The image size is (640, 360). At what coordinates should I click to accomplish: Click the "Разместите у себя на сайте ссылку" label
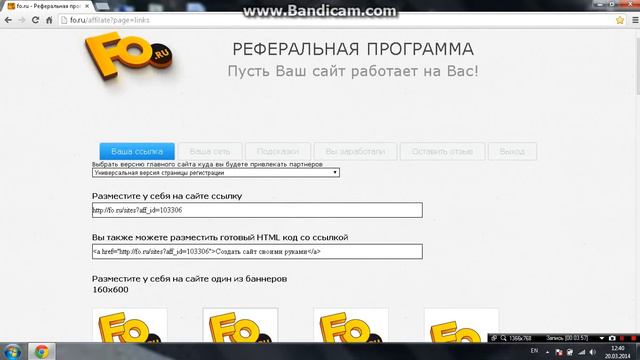pyautogui.click(x=167, y=196)
